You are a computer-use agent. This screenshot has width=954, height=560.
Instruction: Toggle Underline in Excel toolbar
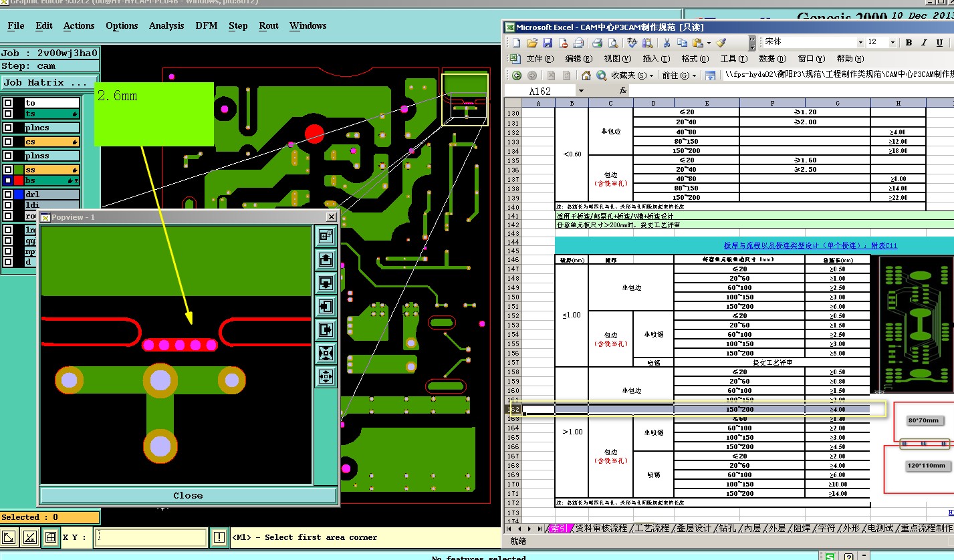click(x=941, y=43)
